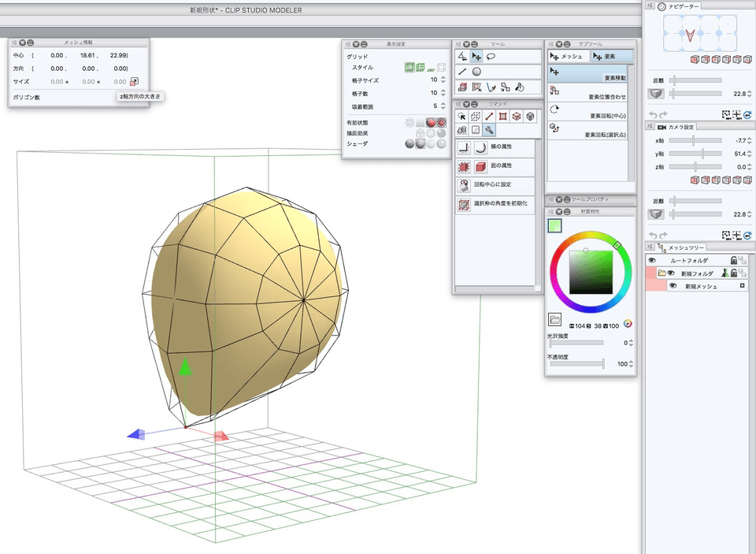This screenshot has width=756, height=554.
Task: Select the blue curve tool in Tool palette
Action: pyautogui.click(x=491, y=87)
